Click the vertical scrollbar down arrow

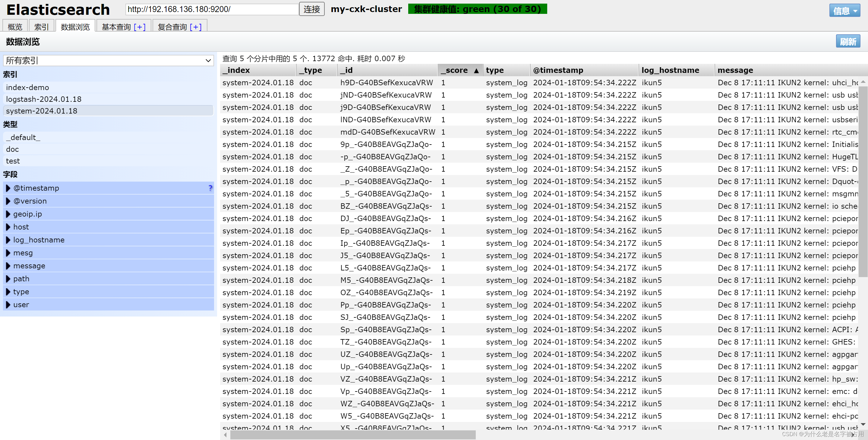[863, 424]
